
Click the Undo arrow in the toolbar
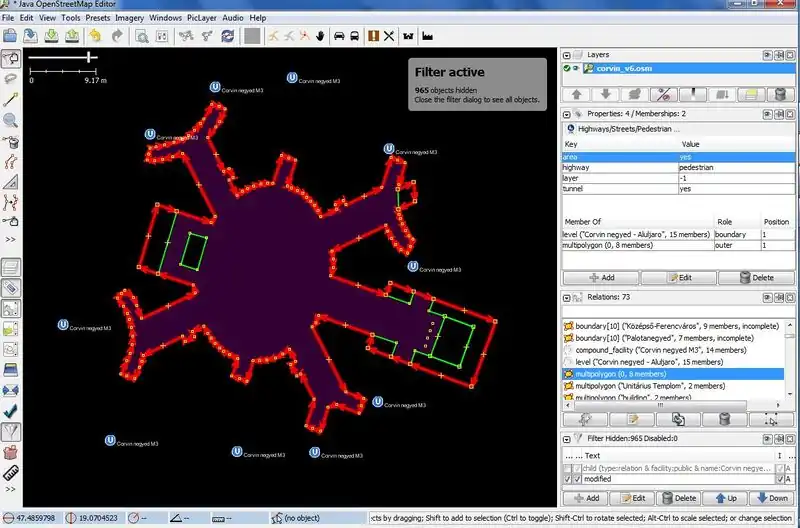(x=95, y=36)
